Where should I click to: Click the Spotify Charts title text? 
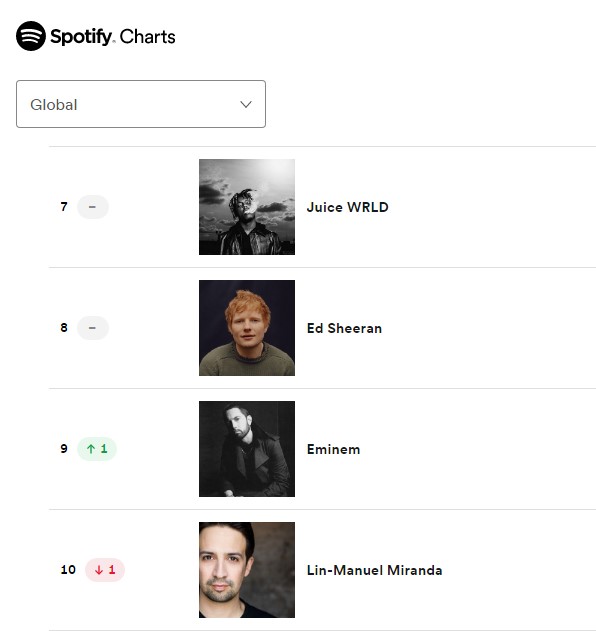click(113, 37)
